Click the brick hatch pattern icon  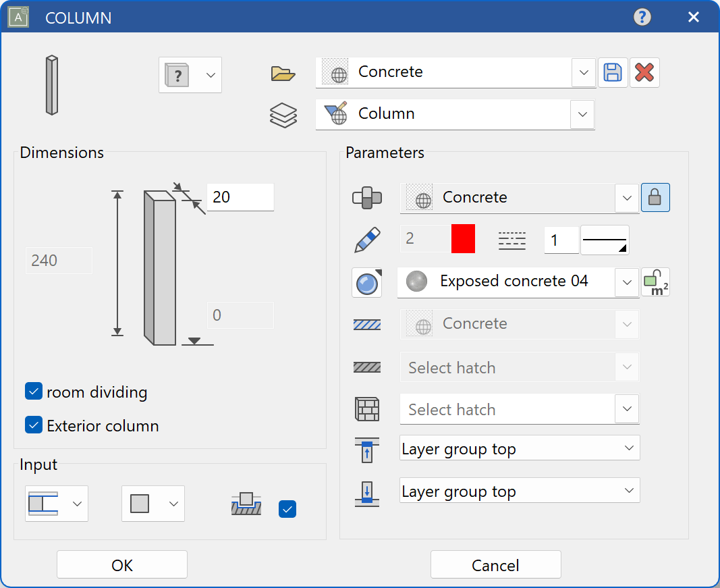(366, 409)
